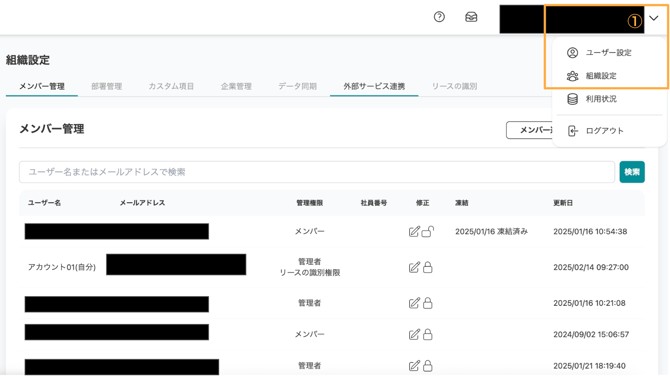Click the group icon beside 組織設定
This screenshot has width=670, height=379.
(x=572, y=76)
